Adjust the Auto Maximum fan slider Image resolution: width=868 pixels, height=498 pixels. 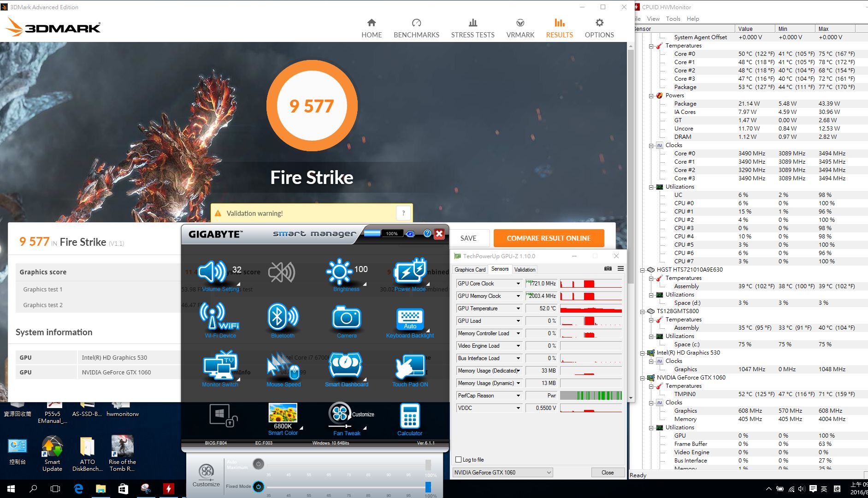[x=428, y=464]
